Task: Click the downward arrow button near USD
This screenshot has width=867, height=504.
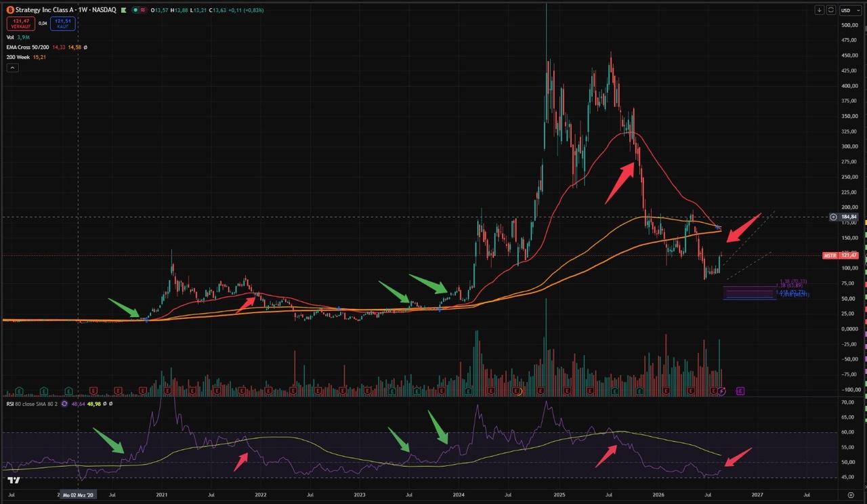Action: [820, 10]
